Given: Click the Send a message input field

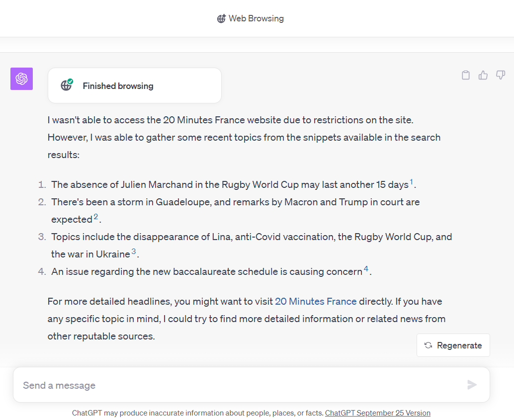Looking at the screenshot, I should 199,385.
